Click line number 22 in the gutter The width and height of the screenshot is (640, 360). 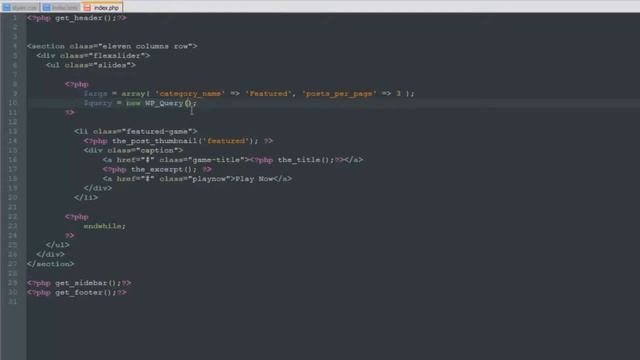[x=13, y=217]
